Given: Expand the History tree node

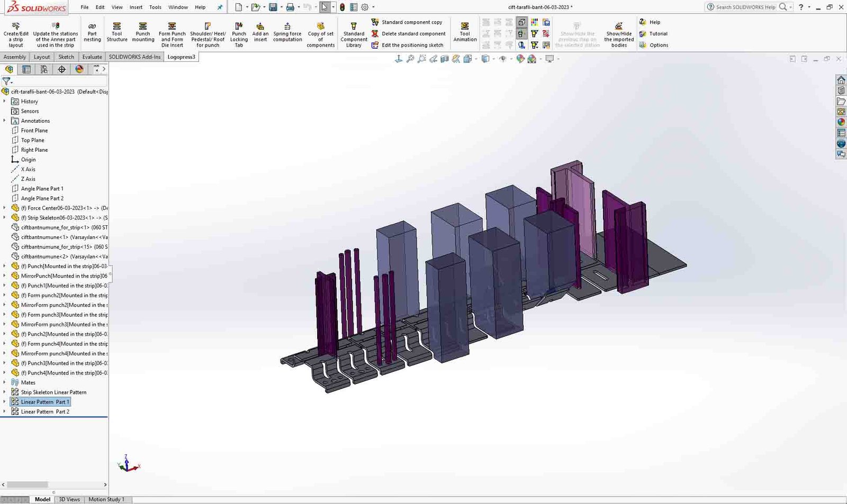Looking at the screenshot, I should pyautogui.click(x=5, y=101).
